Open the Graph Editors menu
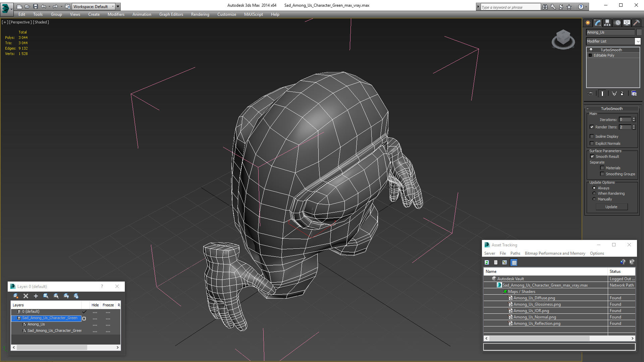This screenshot has width=644, height=362. 171,14
